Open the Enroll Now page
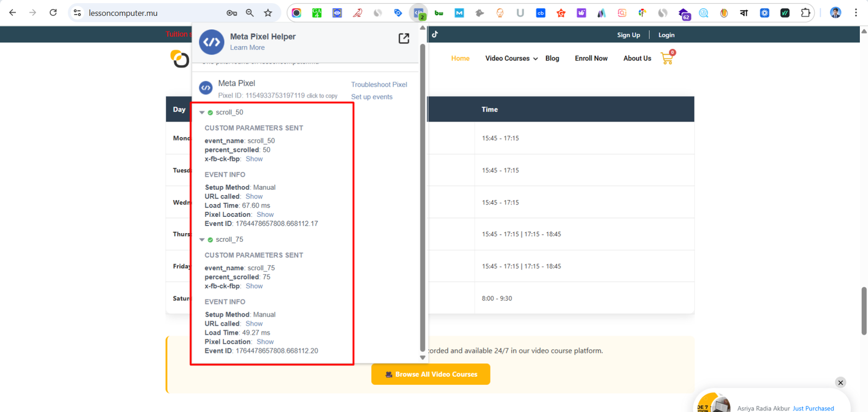 [591, 59]
